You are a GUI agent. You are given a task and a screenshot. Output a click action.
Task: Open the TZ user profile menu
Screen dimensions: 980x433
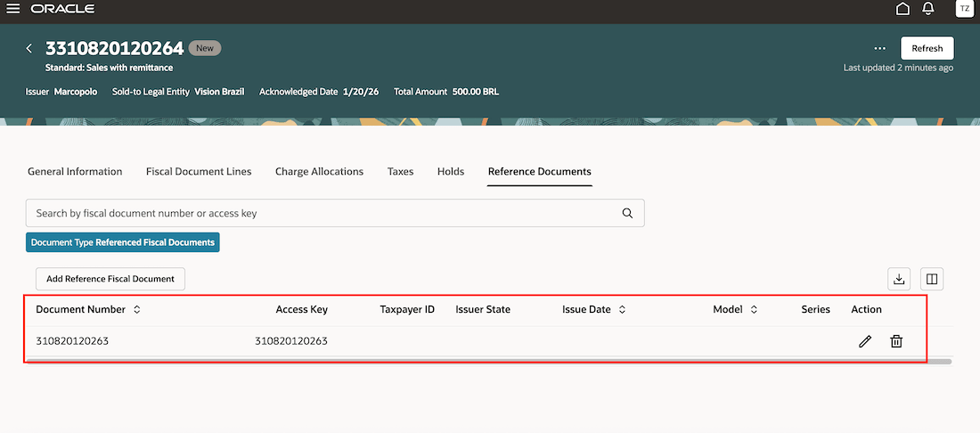pyautogui.click(x=964, y=9)
